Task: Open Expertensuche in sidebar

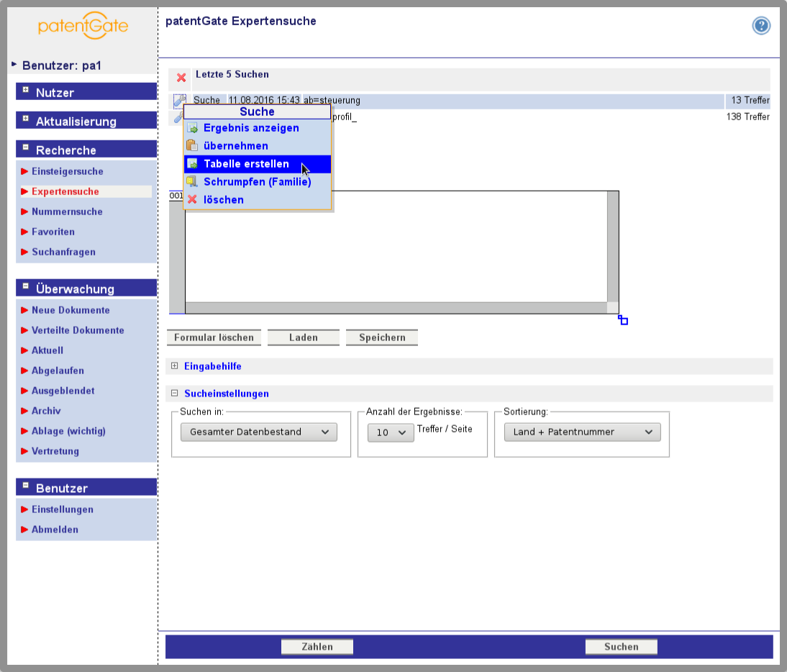Action: pyautogui.click(x=65, y=191)
